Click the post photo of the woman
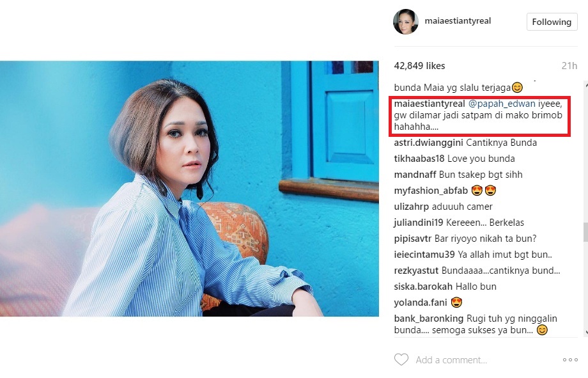The image size is (588, 378). click(189, 189)
